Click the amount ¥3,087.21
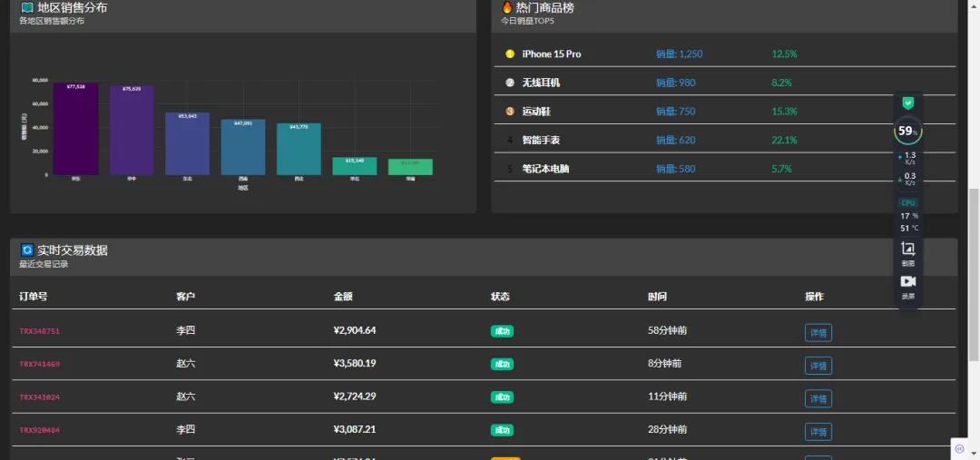 (x=355, y=429)
